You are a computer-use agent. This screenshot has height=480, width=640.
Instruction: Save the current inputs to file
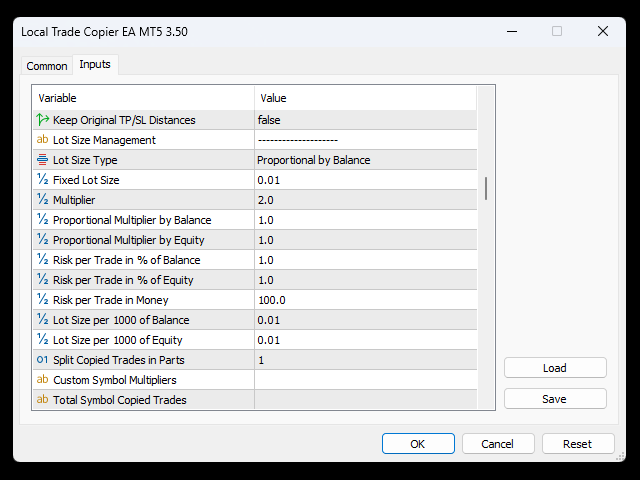click(x=555, y=399)
